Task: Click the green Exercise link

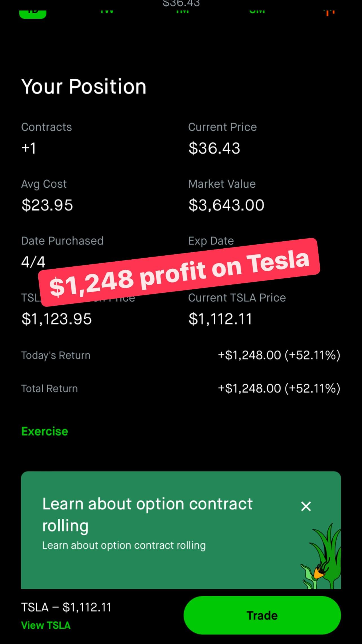Action: (45, 431)
